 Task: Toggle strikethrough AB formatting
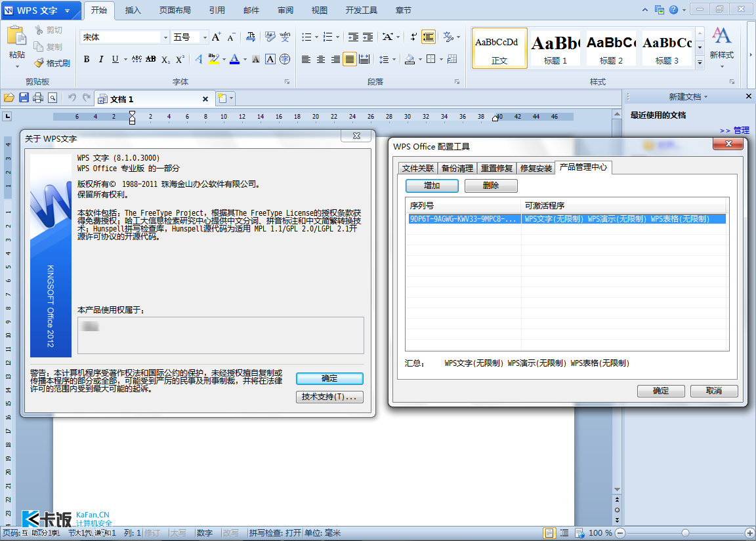151,59
